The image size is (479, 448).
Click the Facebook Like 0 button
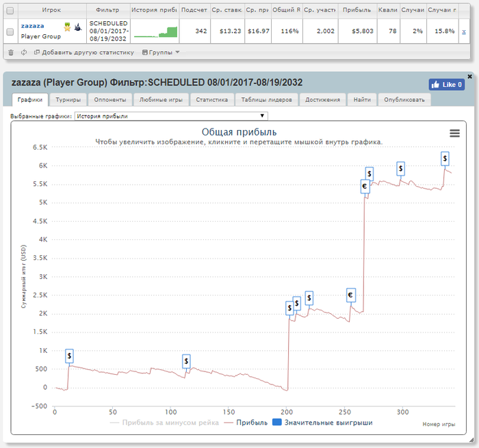coord(447,85)
